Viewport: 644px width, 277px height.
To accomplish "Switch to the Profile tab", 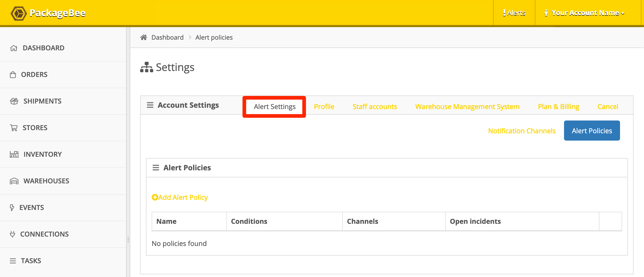I will [x=324, y=107].
